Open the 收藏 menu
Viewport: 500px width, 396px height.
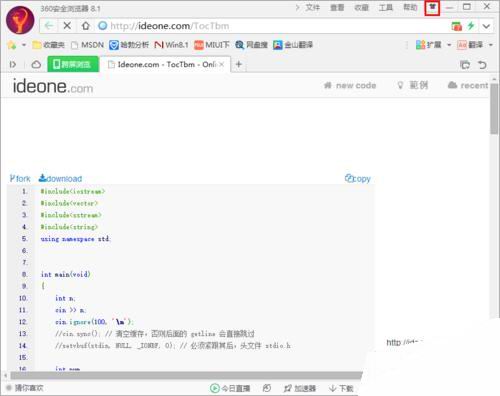[x=361, y=7]
